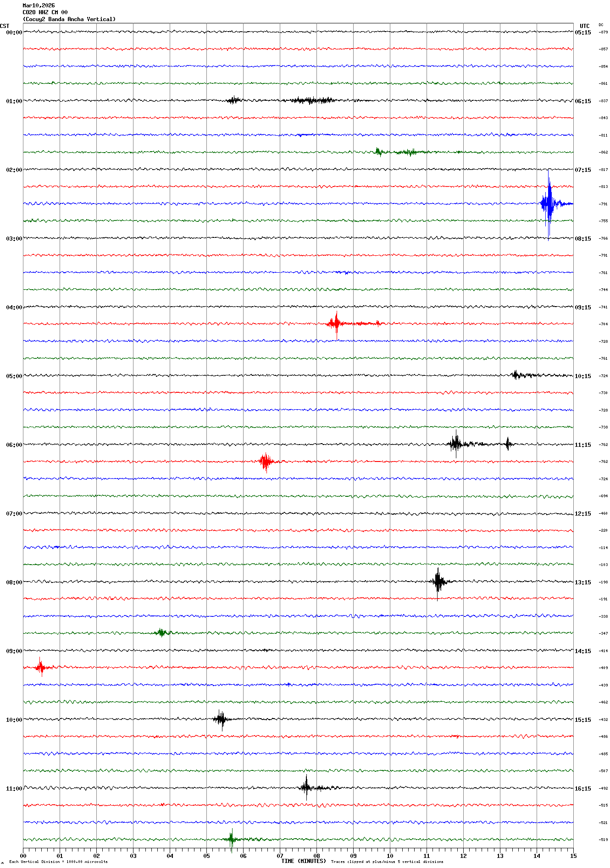Screen dimensions: 610x868
Task: Click the red burst below the 06:00 trace
Action: [266, 461]
